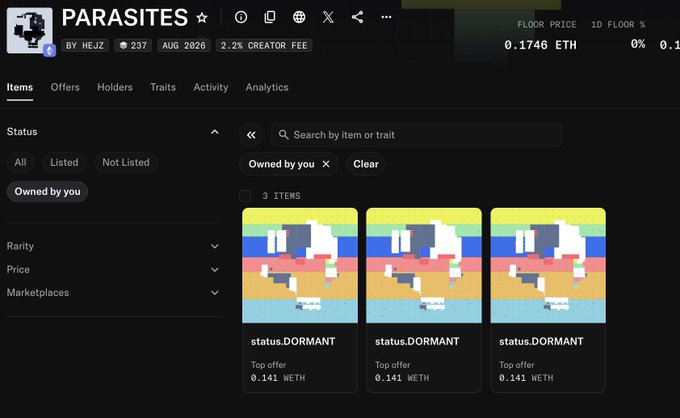Open the more options ellipsis menu
This screenshot has width=680, height=418.
(x=386, y=17)
